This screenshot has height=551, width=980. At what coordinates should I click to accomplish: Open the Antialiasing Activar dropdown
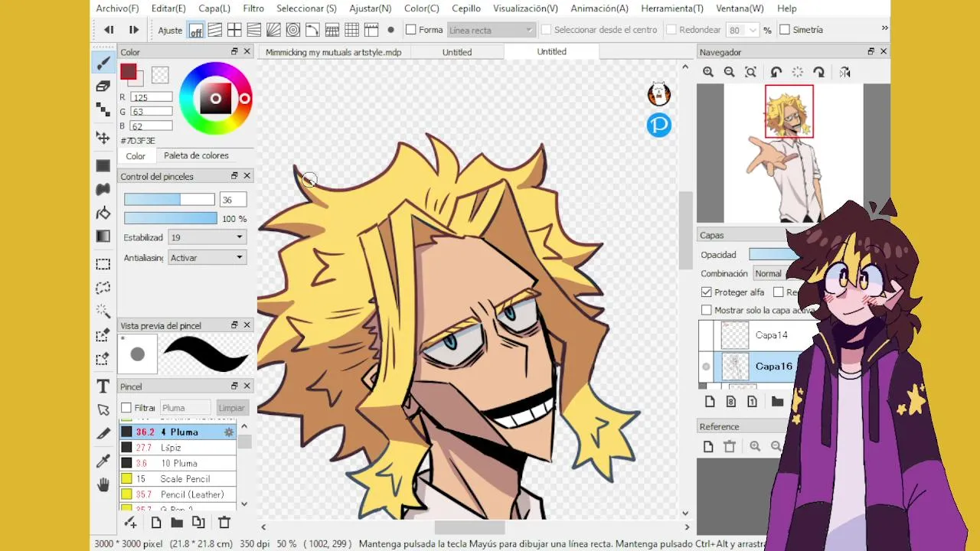206,258
